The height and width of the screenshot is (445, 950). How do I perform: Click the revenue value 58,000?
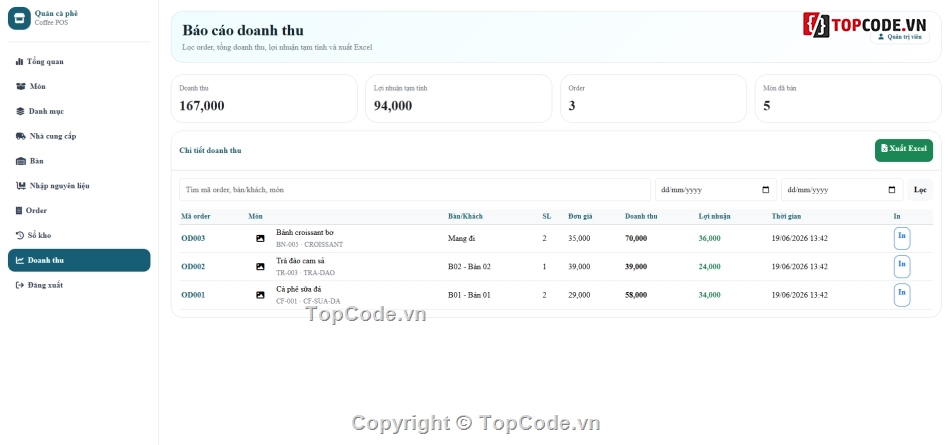636,295
